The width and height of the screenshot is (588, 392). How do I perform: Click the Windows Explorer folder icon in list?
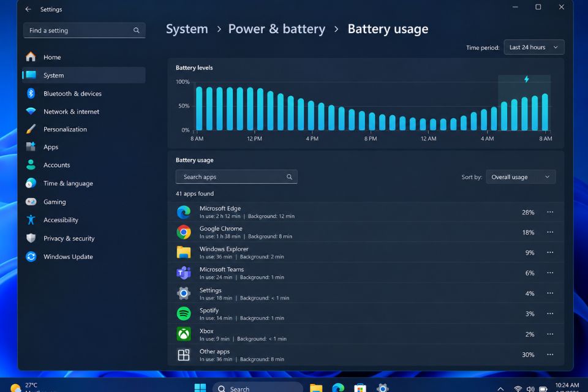click(x=183, y=252)
